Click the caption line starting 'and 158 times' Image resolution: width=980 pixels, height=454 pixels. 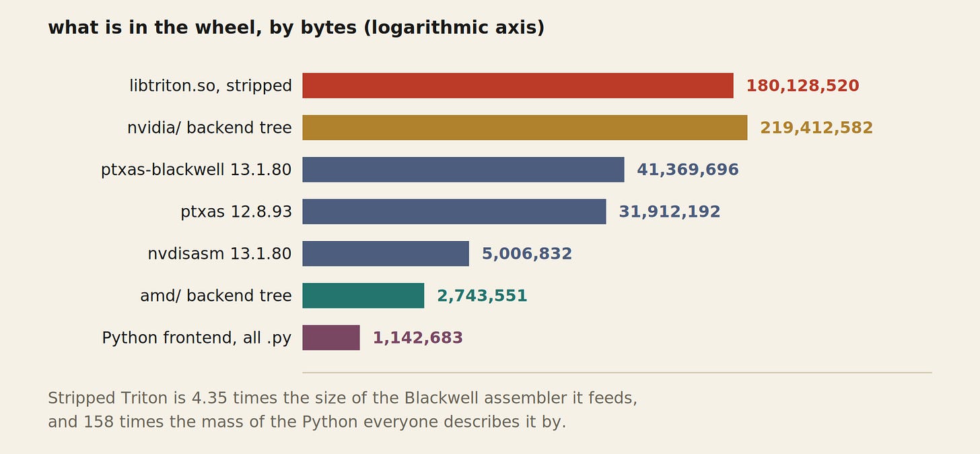pos(307,422)
